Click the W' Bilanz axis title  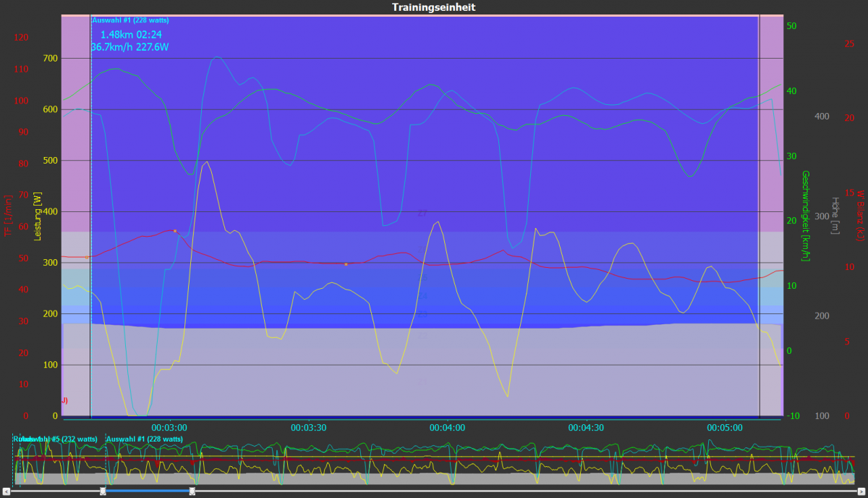pyautogui.click(x=860, y=216)
